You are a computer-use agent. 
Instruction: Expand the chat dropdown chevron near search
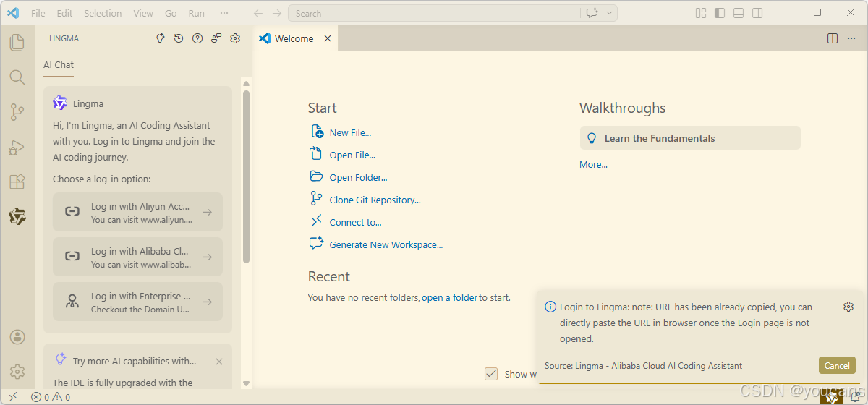tap(610, 13)
